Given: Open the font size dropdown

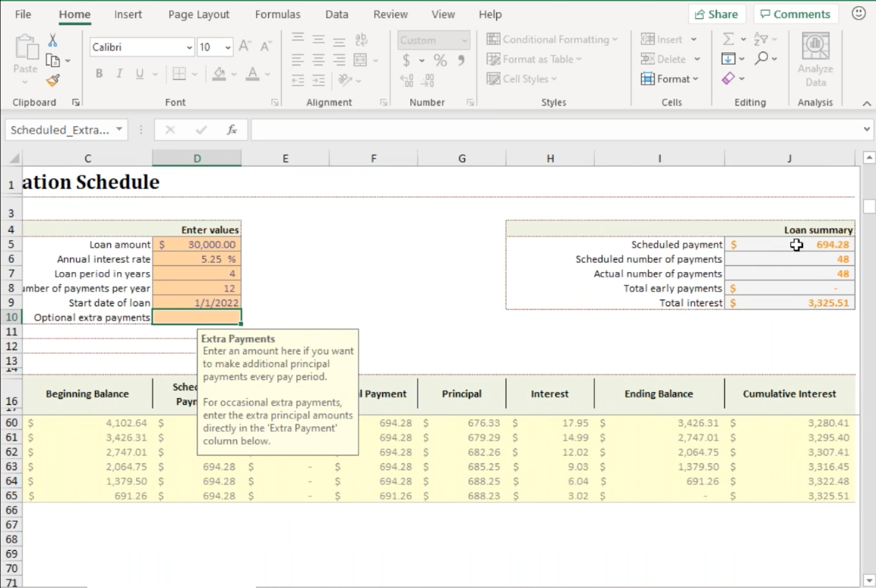Looking at the screenshot, I should coord(226,46).
